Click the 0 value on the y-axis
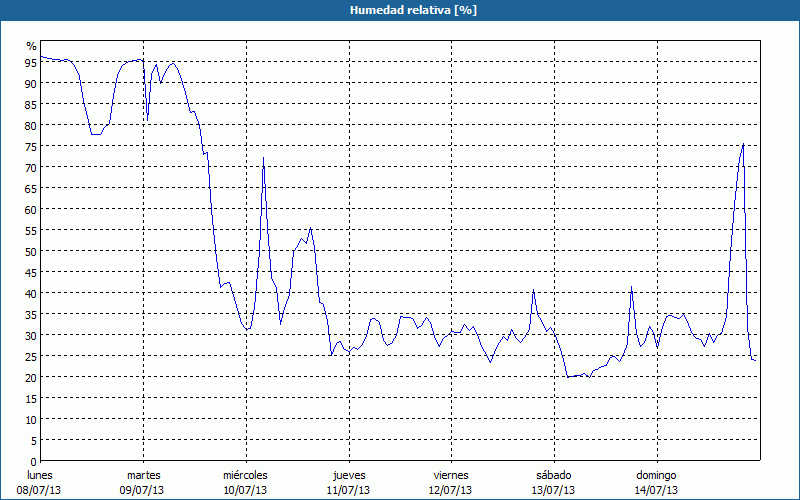800x500 pixels. 34,462
